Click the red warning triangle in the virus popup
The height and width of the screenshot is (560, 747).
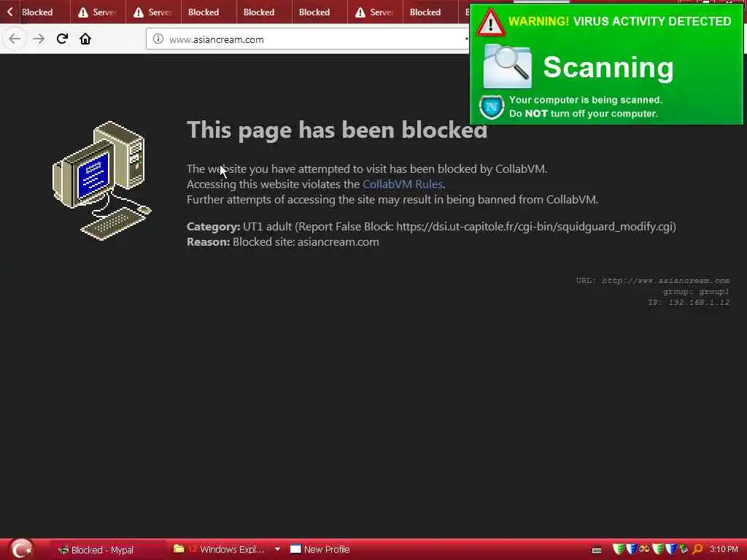[490, 22]
